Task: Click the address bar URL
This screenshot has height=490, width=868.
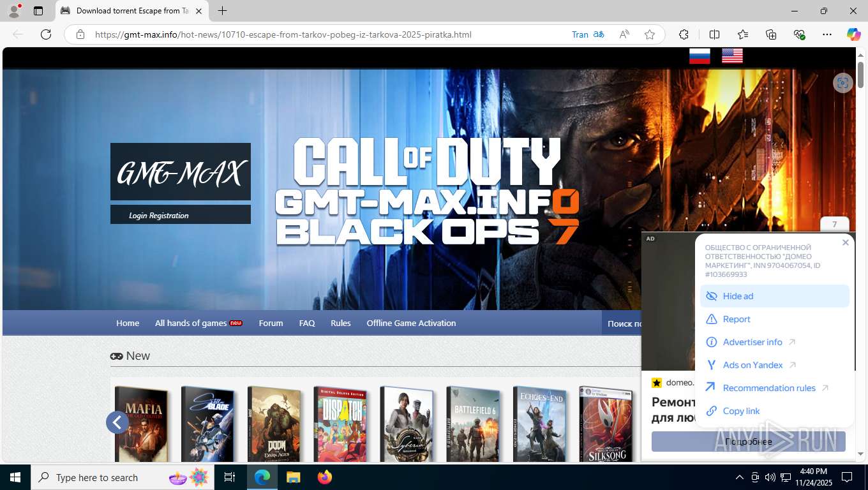Action: pos(283,34)
